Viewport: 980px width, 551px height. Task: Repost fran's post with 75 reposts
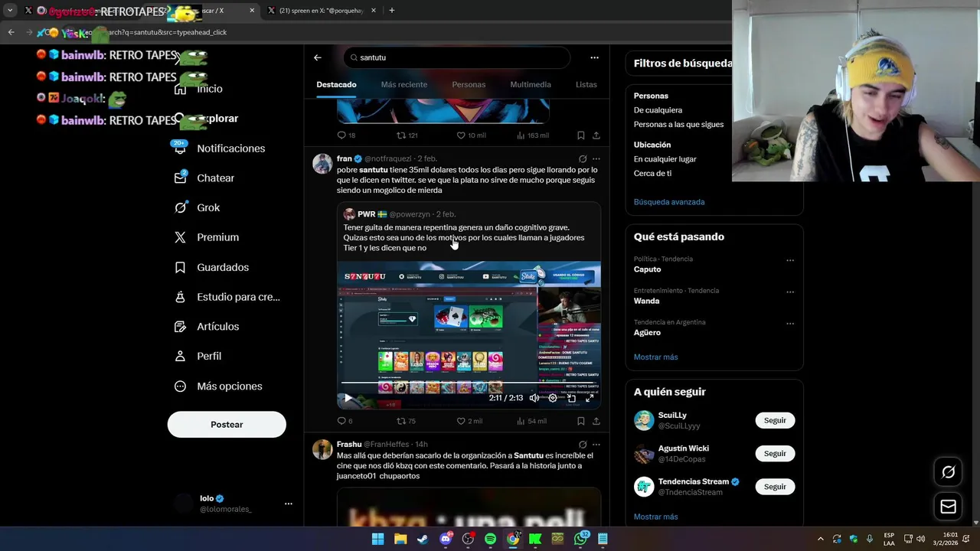[406, 421]
